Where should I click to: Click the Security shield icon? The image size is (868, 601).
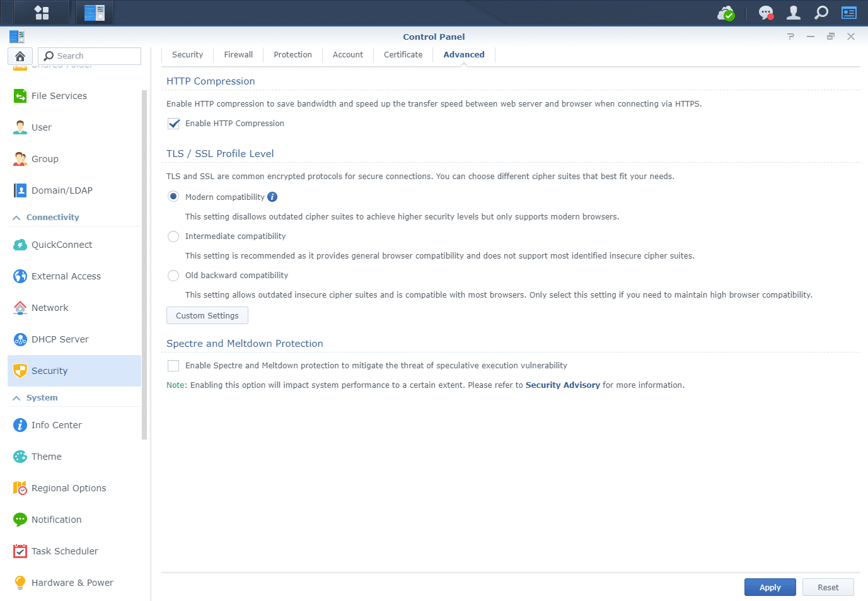(20, 371)
